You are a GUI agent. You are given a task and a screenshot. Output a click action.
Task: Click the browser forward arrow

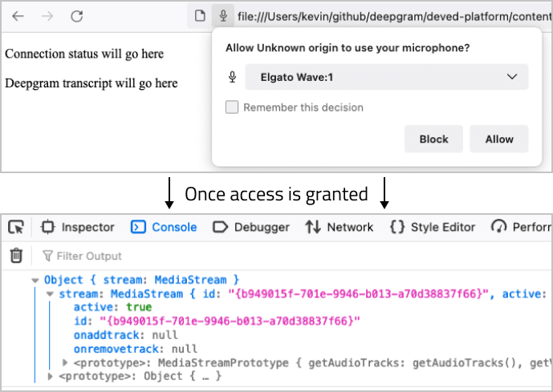tap(47, 16)
